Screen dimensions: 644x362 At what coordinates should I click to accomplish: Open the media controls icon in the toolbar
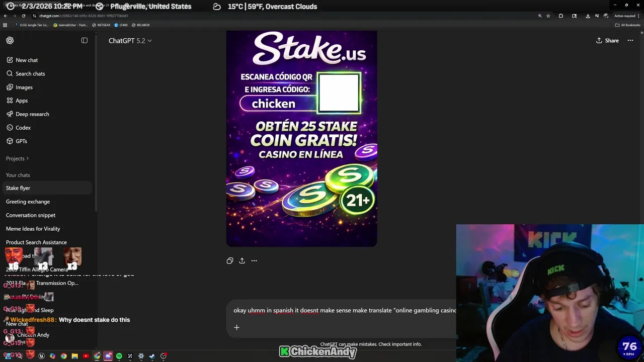597,16
